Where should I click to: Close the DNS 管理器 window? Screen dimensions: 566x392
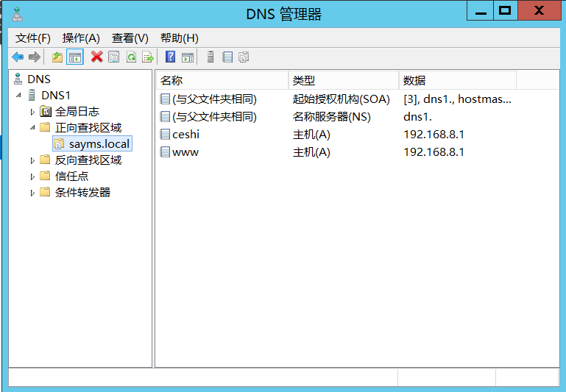[540, 11]
